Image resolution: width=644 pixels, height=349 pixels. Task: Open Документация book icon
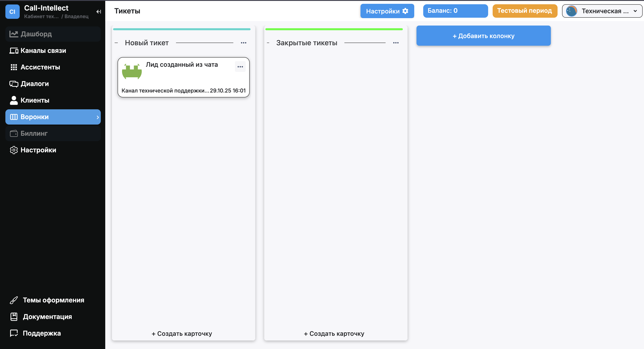coord(14,317)
